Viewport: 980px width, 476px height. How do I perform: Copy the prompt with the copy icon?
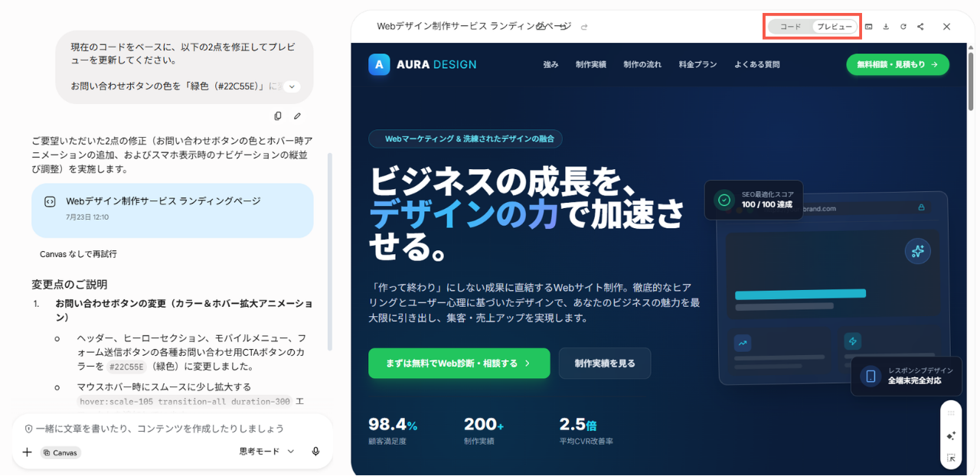(278, 116)
